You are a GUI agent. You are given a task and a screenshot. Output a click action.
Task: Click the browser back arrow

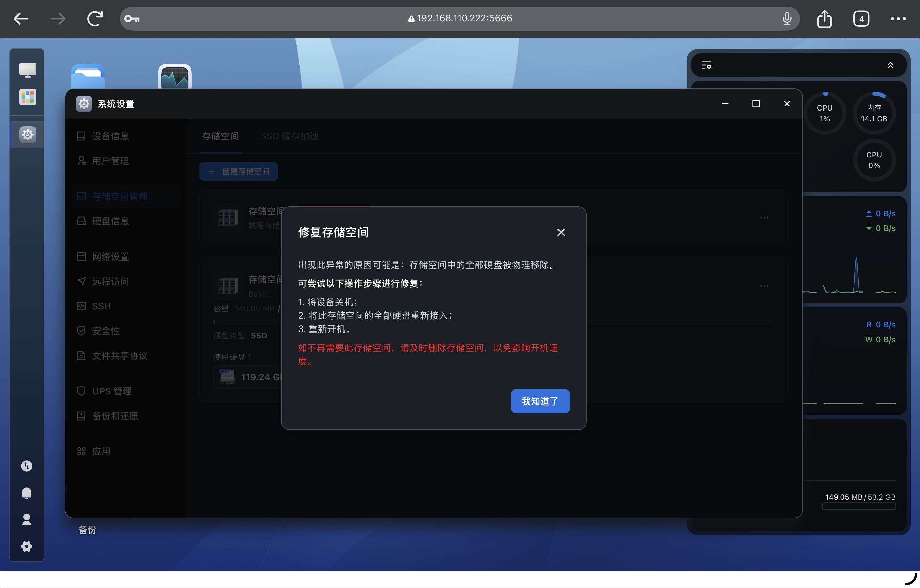point(21,18)
